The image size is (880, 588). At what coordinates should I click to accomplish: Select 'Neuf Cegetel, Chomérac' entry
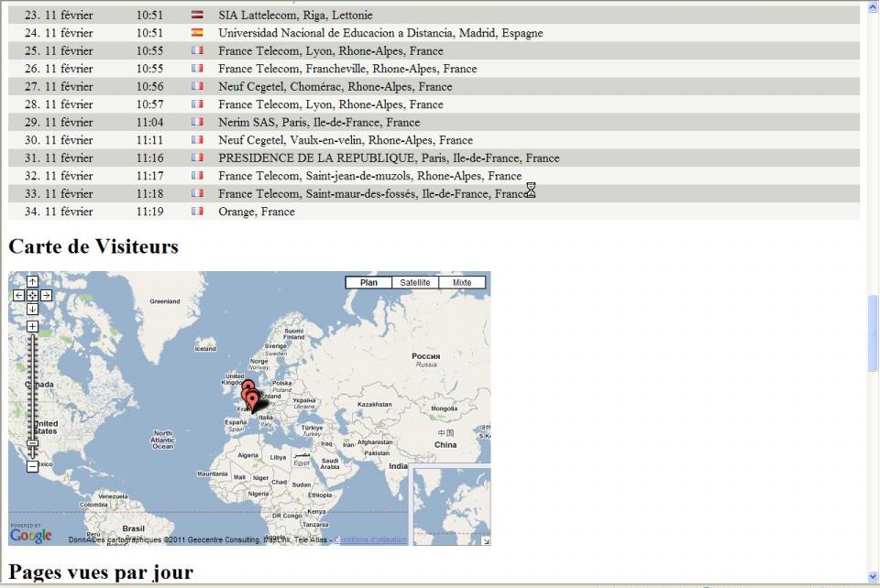(335, 87)
